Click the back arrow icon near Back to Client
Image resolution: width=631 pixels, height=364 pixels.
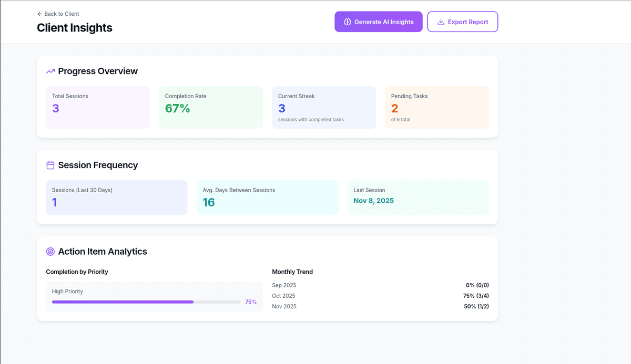pyautogui.click(x=40, y=14)
